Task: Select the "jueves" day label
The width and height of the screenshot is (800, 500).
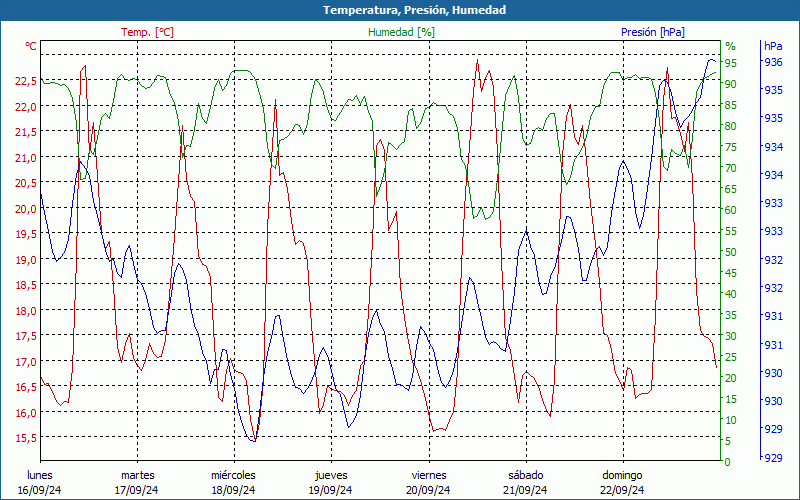Action: [331, 476]
